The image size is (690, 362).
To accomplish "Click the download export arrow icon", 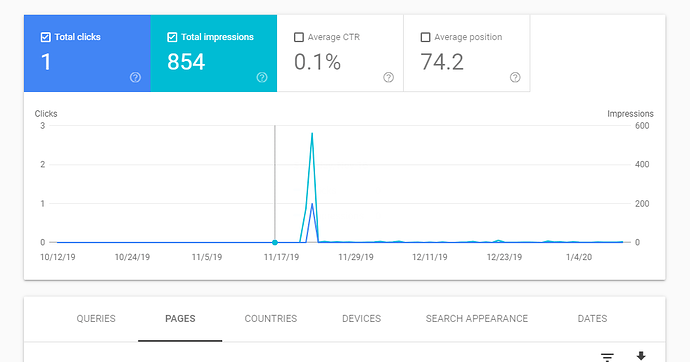I will (x=641, y=356).
